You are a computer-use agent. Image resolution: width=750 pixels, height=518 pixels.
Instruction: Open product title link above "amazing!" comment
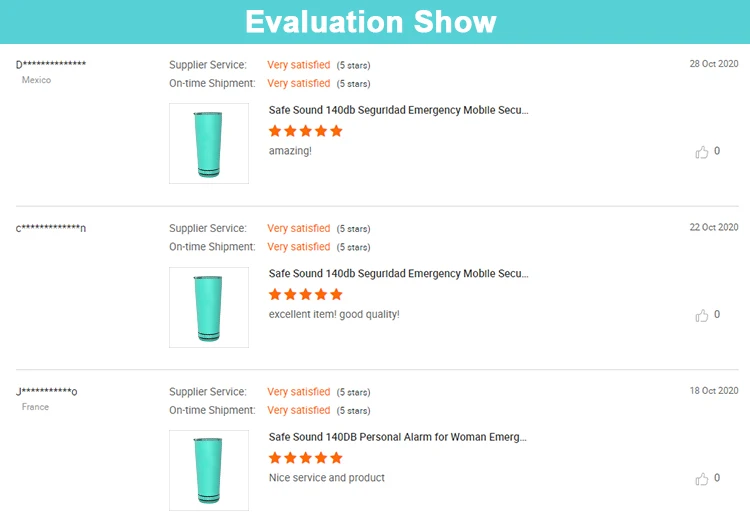[398, 110]
